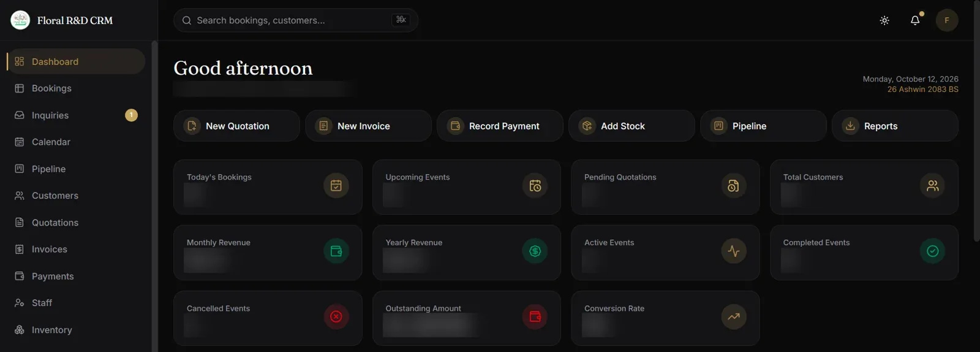The image size is (980, 352).
Task: Click the 26 Ashwin 2083 BS date
Action: [923, 90]
